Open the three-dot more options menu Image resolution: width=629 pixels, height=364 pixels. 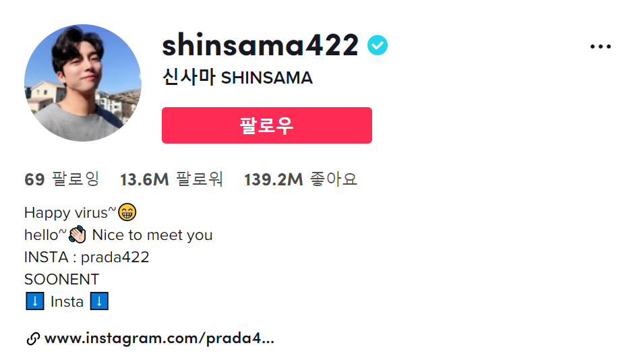600,47
